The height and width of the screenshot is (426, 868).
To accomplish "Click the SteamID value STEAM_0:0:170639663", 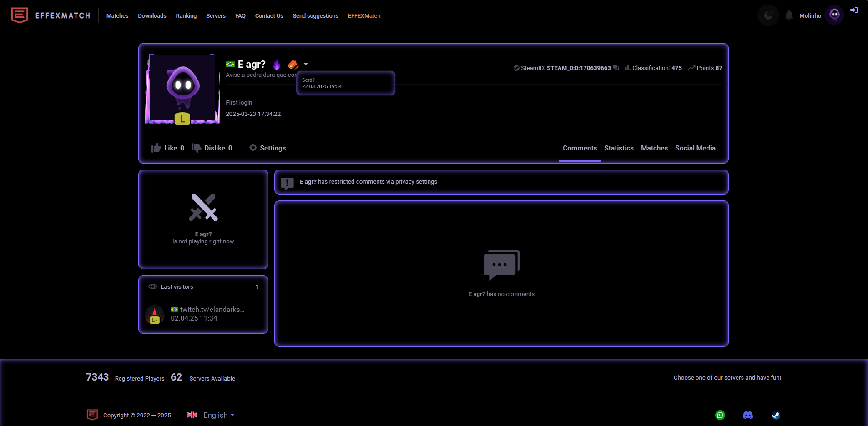I will click(579, 68).
